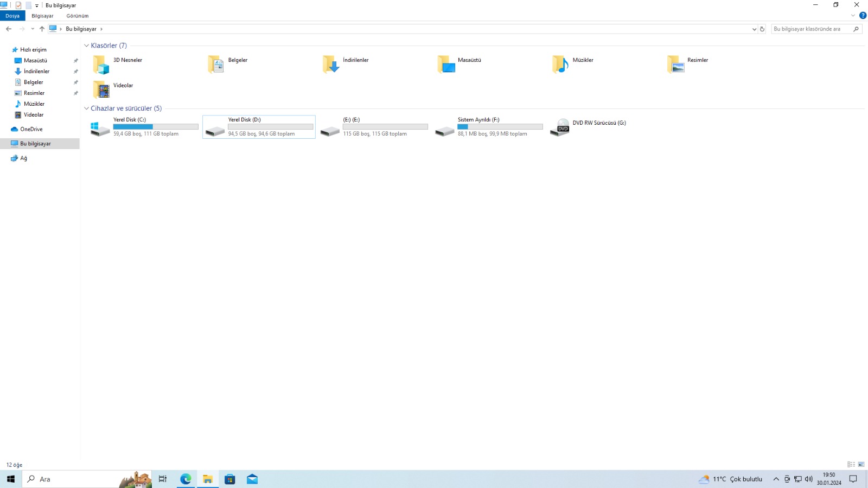
Task: Click the Ara taskbar search box
Action: [x=87, y=479]
